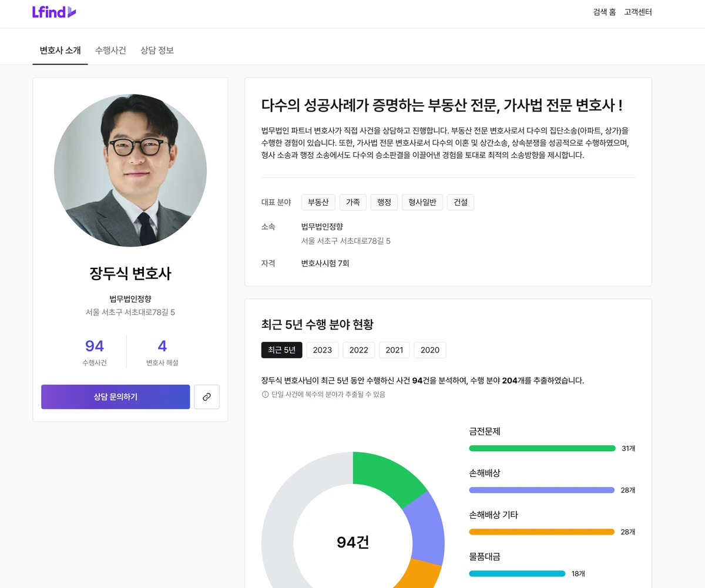705x588 pixels.
Task: Open 검색 홈 in the header
Action: point(605,12)
